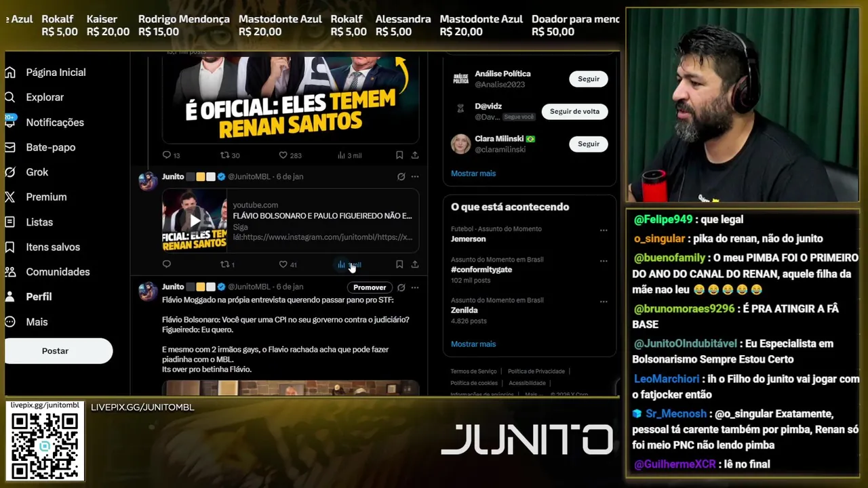This screenshot has height=488, width=868.
Task: Repost icon showing 30 reposts
Action: [225, 155]
